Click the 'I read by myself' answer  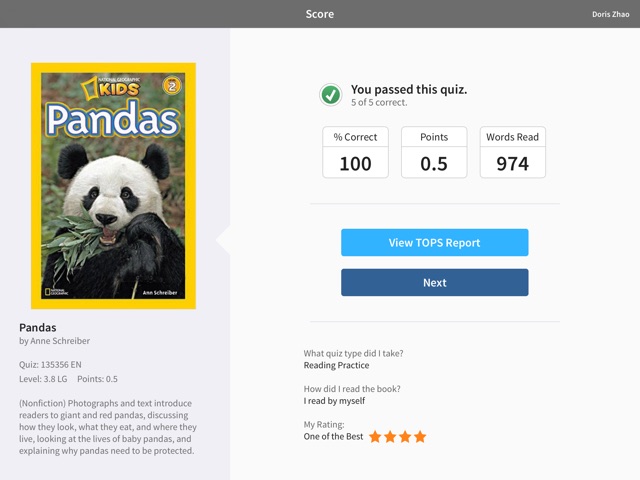(x=334, y=401)
